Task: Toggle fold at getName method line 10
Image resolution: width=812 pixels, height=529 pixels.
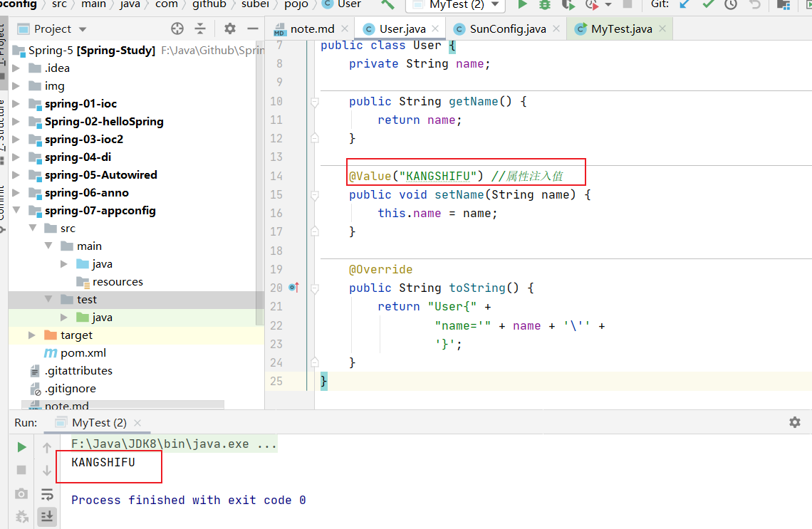Action: point(314,102)
